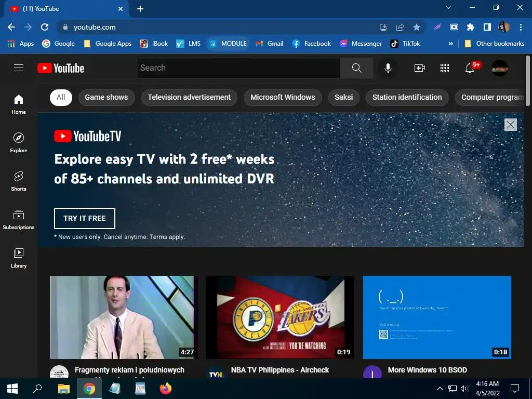Screen dimensions: 532x399
Task: Open the volume control in tray
Action: coord(464,389)
